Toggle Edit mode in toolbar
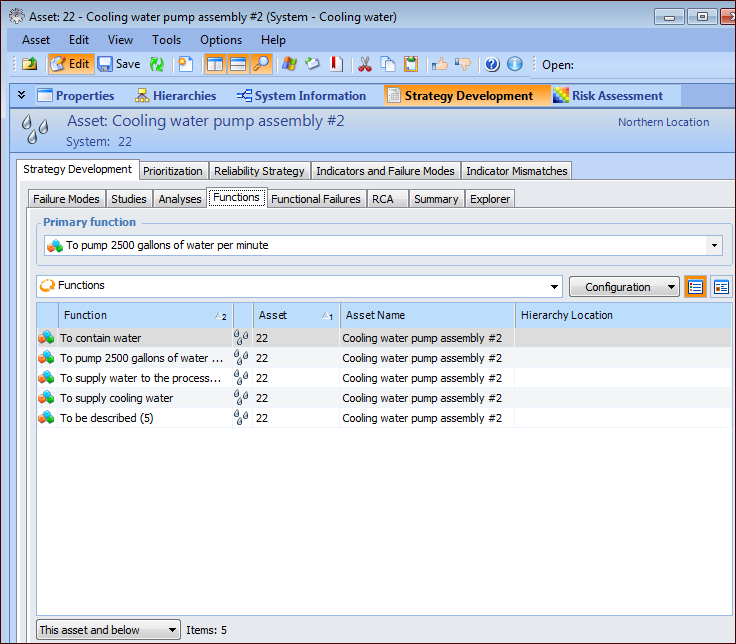This screenshot has height=644, width=736. [x=70, y=64]
